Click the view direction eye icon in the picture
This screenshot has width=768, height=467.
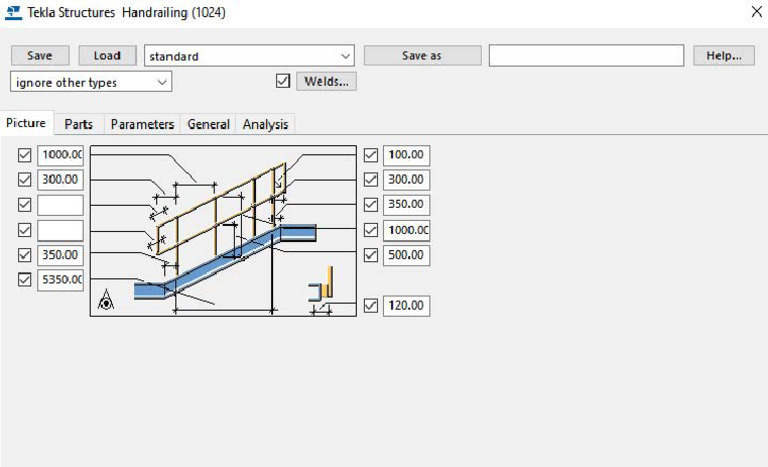click(x=105, y=300)
